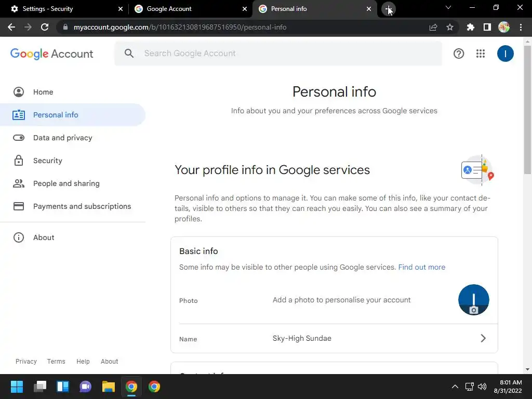Open the Privacy footer link
The height and width of the screenshot is (399, 532).
(x=26, y=362)
